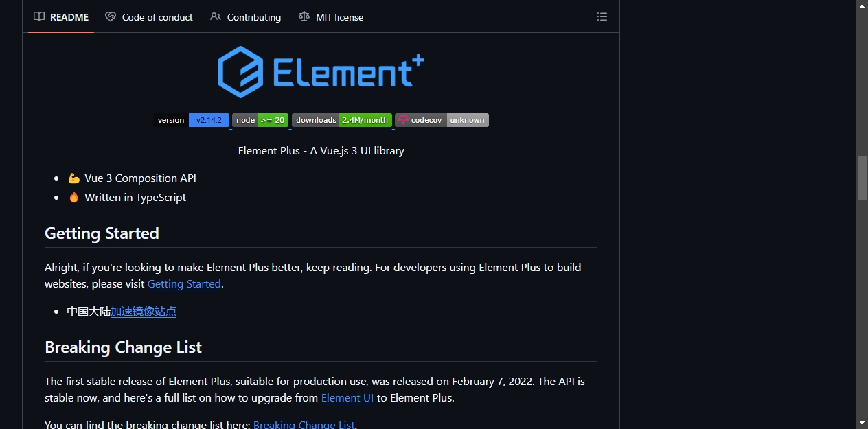Follow the Getting Started hyperlink
868x429 pixels.
point(184,284)
